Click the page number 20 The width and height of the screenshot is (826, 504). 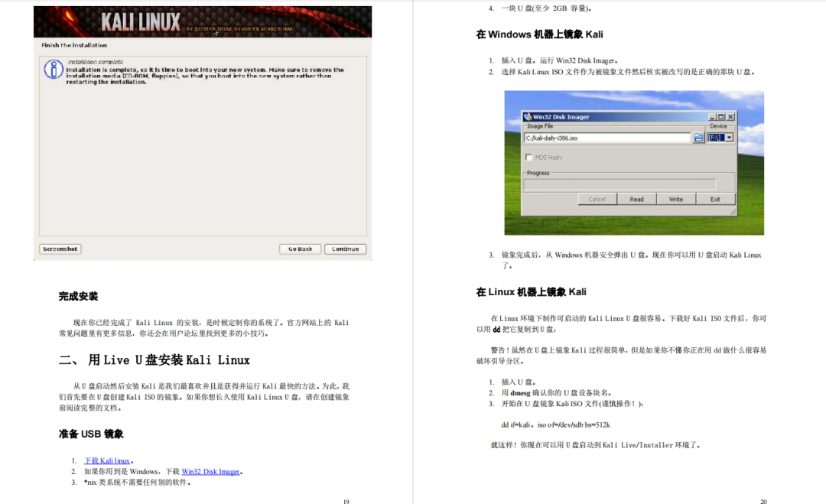(763, 502)
